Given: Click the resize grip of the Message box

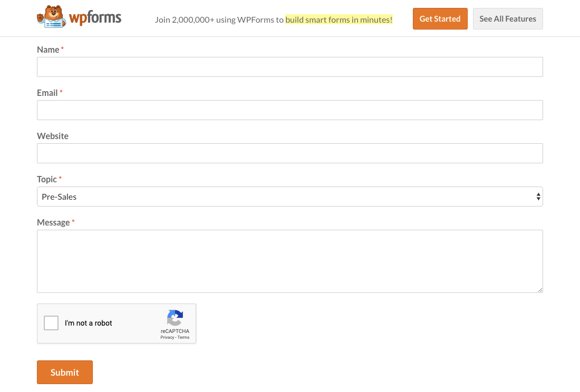Looking at the screenshot, I should 540,289.
